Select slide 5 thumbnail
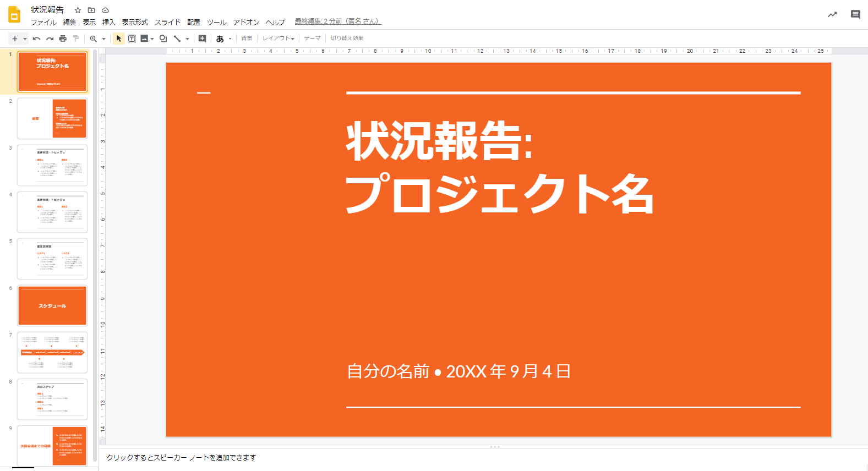The height and width of the screenshot is (471, 868). [52, 259]
